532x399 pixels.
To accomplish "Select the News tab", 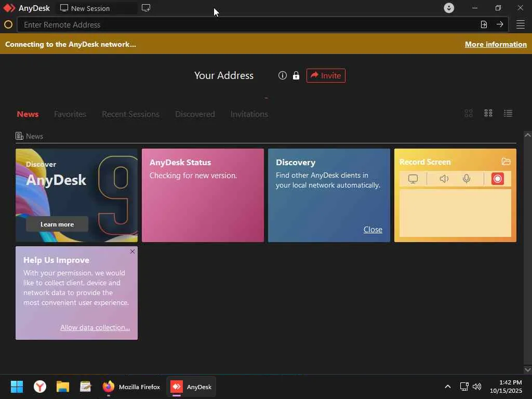I will point(28,114).
